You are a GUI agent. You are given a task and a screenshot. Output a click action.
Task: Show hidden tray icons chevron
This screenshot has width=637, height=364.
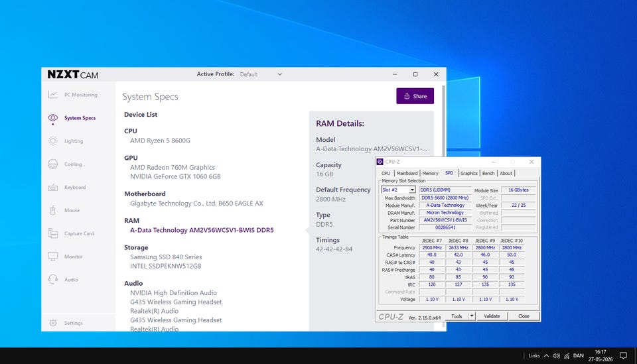tap(546, 356)
